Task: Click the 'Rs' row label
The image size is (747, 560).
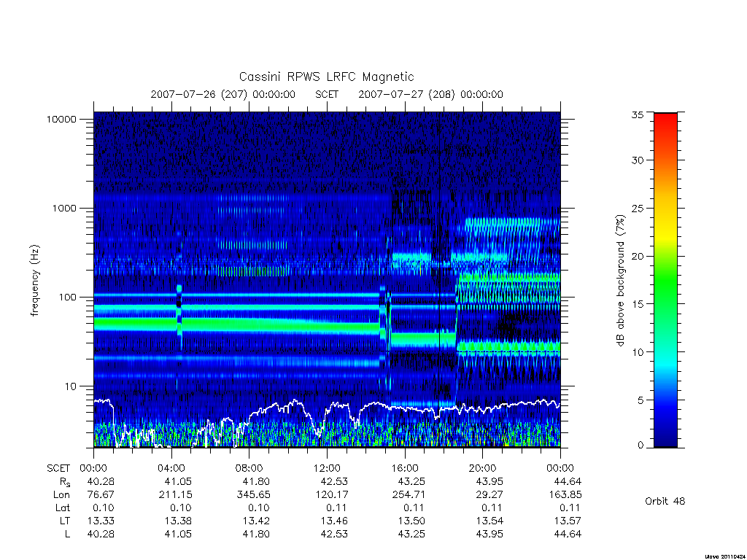Action: (64, 483)
